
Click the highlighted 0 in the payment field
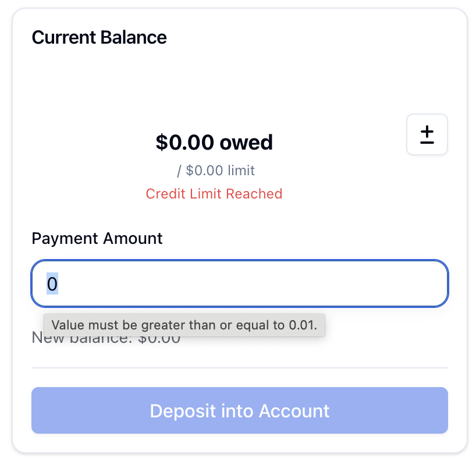point(52,284)
